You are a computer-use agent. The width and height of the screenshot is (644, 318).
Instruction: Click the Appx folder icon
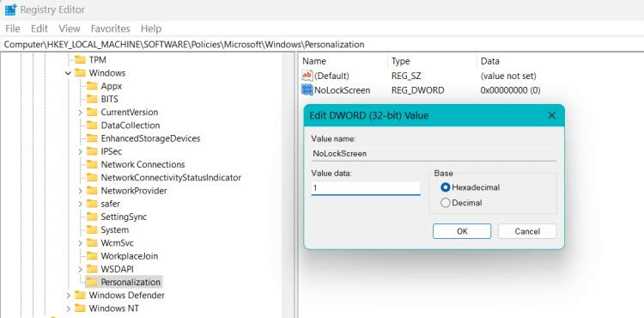click(x=92, y=86)
